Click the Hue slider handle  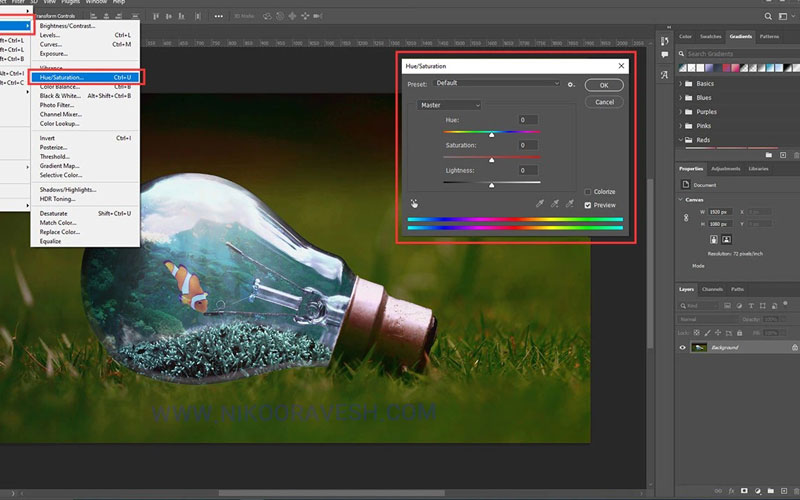pyautogui.click(x=491, y=135)
